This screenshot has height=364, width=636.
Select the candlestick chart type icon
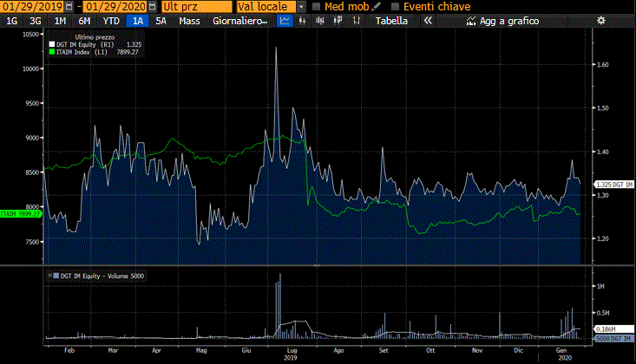click(305, 20)
